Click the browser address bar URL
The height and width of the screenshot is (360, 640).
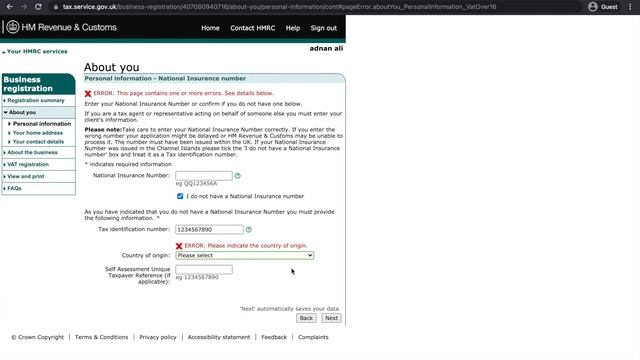[279, 7]
